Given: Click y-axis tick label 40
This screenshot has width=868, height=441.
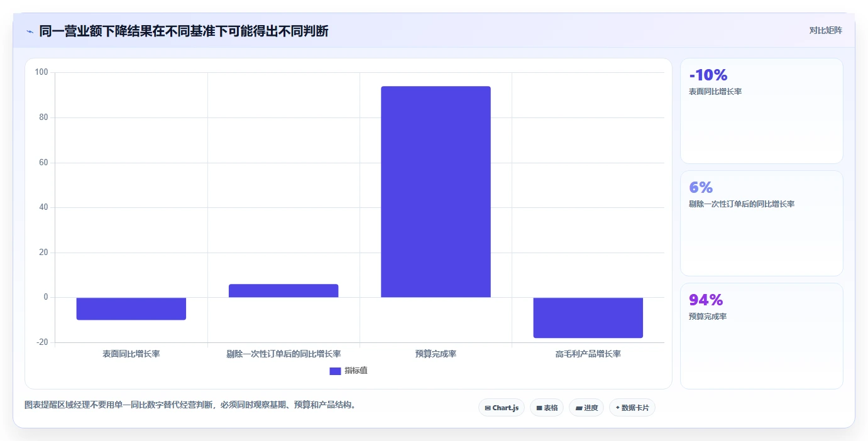Looking at the screenshot, I should 43,207.
